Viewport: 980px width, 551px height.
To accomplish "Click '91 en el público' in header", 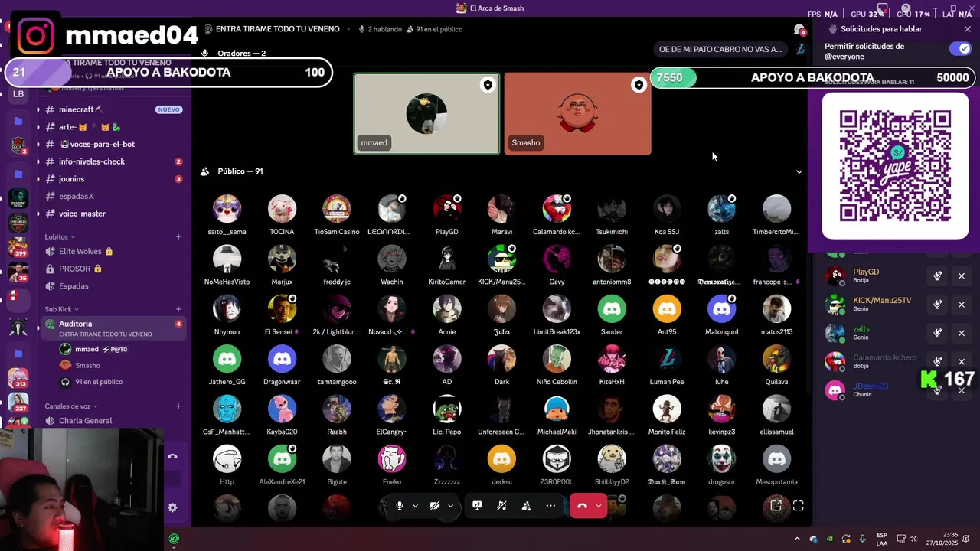I will pyautogui.click(x=434, y=29).
